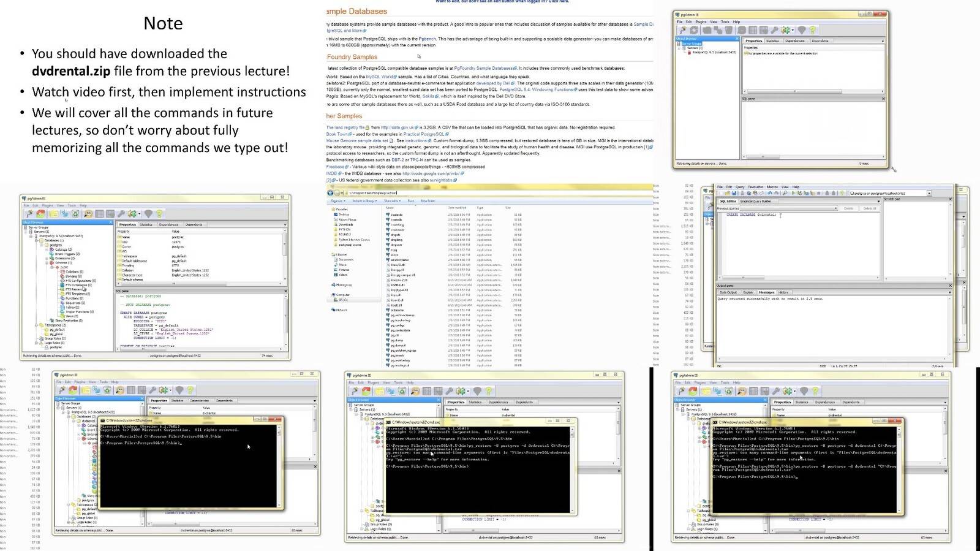
Task: Click maintenance wrench icon in postgres-properties pgAdmin
Action: [x=121, y=214]
